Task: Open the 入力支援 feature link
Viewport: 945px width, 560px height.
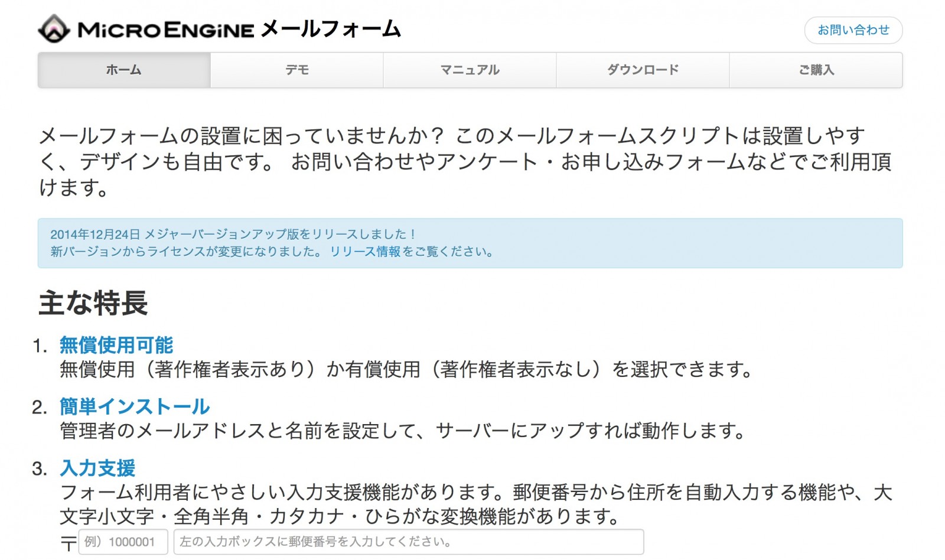Action: (97, 468)
